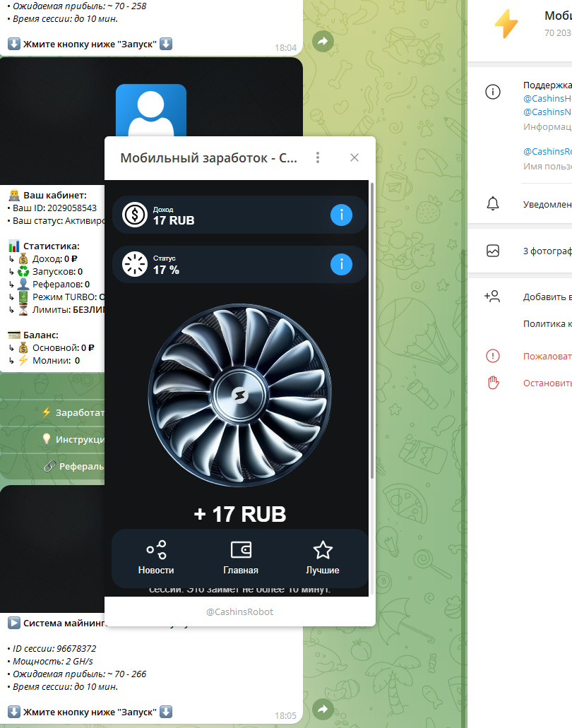Click the "Ваш ID: 2029058543" line in chat
This screenshot has height=728, width=572.
(52, 208)
